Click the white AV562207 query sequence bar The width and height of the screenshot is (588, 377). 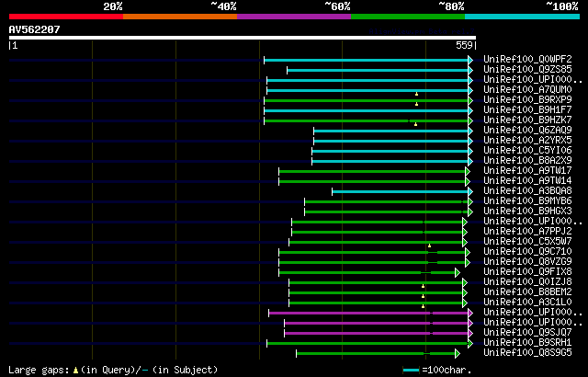click(x=243, y=38)
